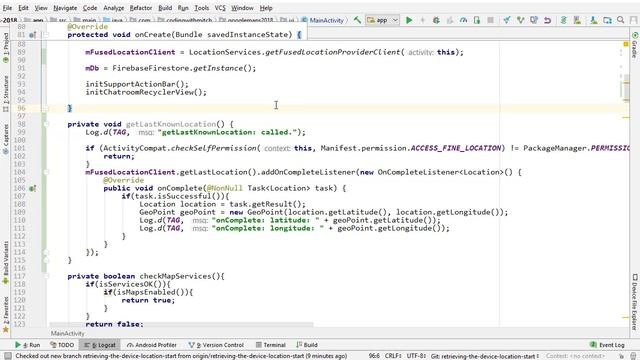The width and height of the screenshot is (640, 360).
Task: Open the Code menu
Action: (x=90, y=8)
